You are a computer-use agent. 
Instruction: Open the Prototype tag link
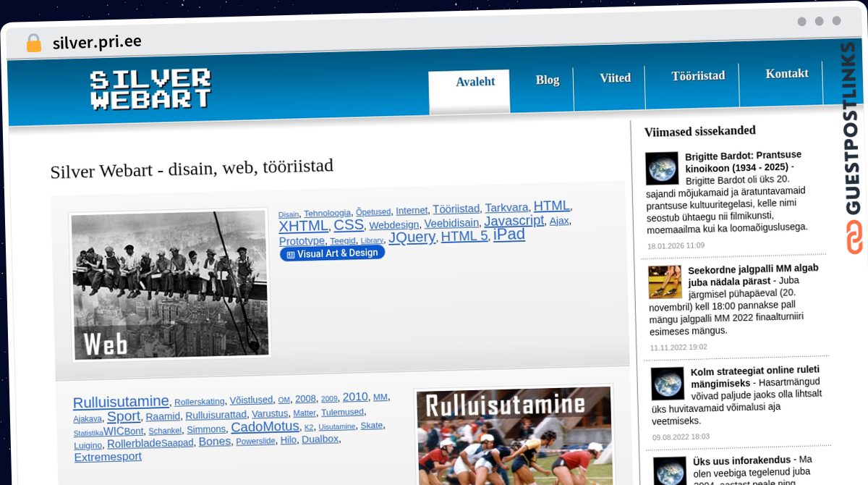pyautogui.click(x=302, y=241)
